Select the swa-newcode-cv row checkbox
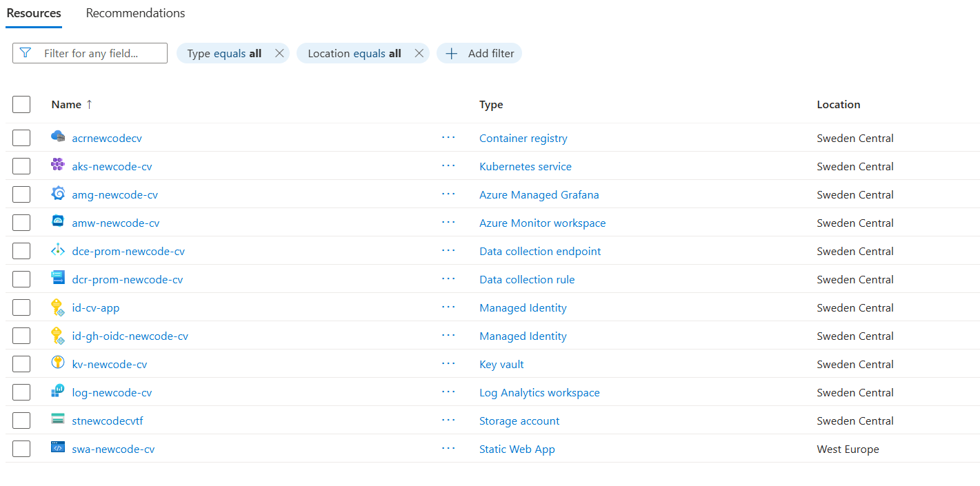 21,449
